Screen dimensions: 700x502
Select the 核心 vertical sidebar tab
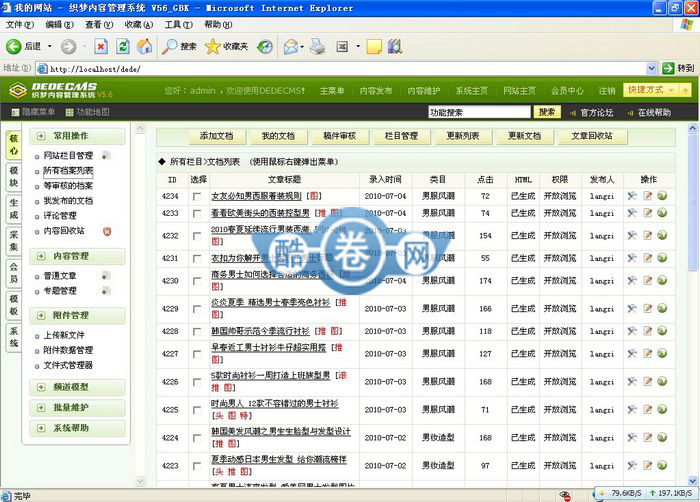click(x=14, y=145)
